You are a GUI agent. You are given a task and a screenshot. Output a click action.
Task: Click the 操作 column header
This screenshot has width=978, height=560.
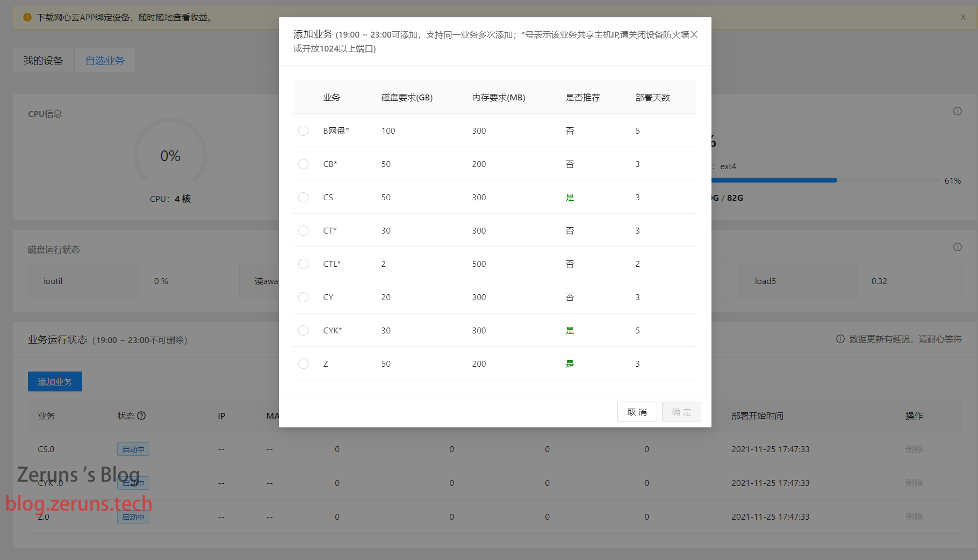(914, 416)
